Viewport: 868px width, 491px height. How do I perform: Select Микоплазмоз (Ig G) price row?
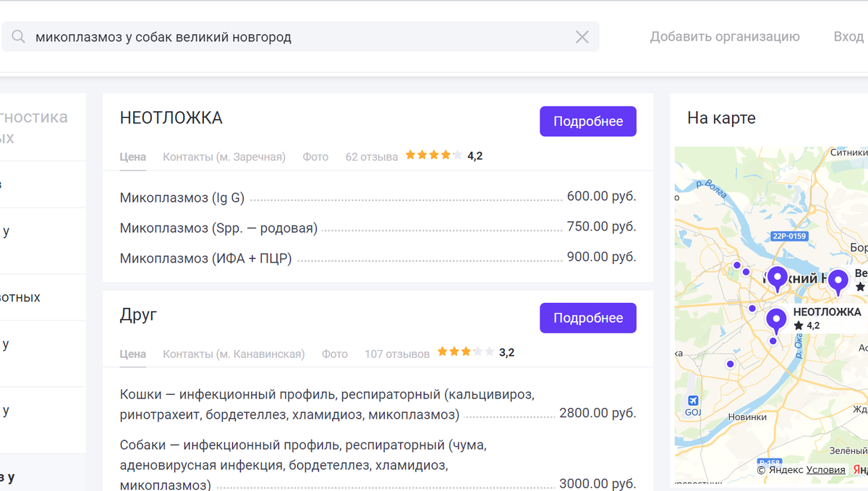point(378,197)
